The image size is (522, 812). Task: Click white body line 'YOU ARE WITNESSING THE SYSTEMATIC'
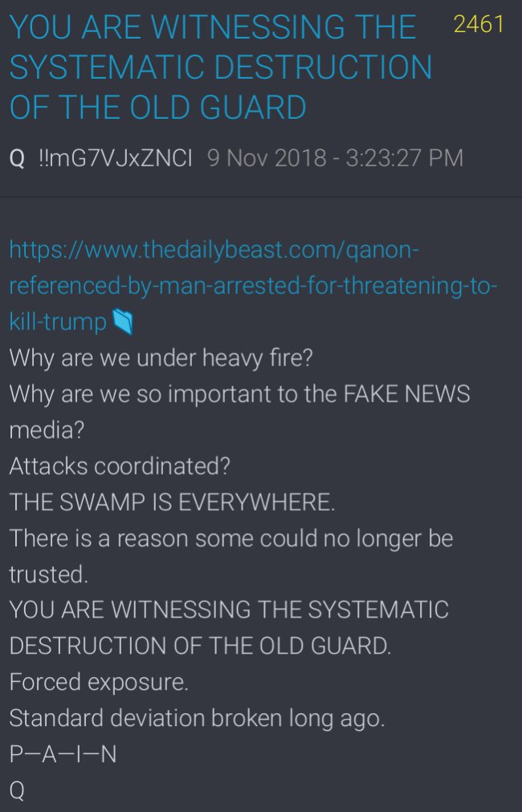click(229, 610)
